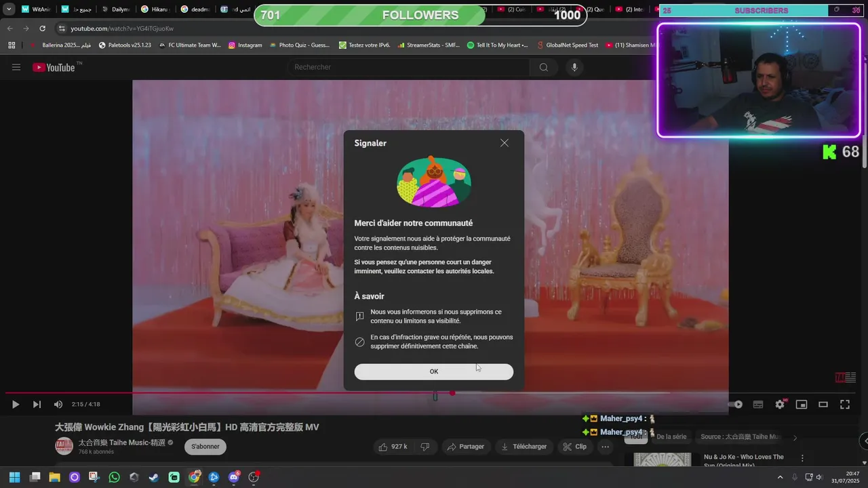Open player settings gear
The image size is (868, 488).
[780, 405]
